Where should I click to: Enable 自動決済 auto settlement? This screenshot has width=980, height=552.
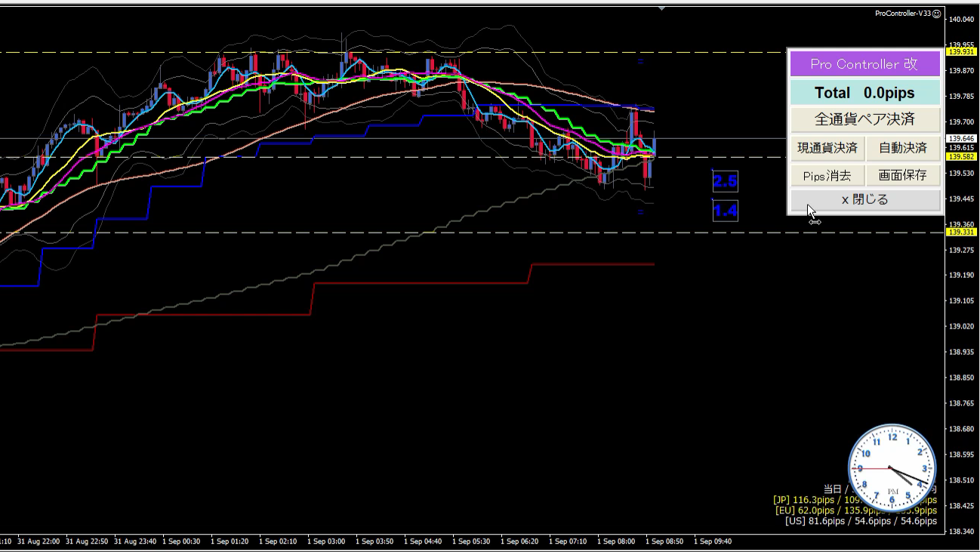903,148
